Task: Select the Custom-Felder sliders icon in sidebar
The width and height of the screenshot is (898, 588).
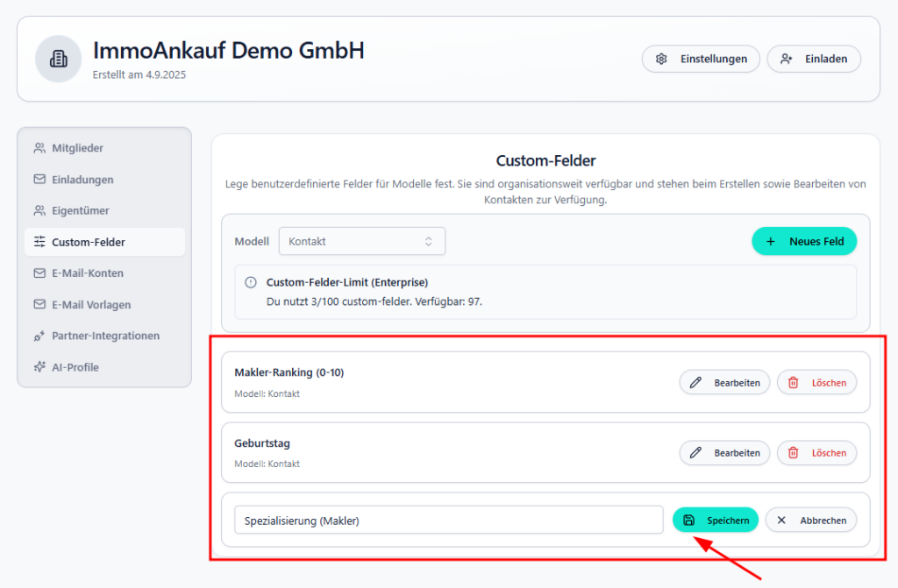Action: point(39,242)
